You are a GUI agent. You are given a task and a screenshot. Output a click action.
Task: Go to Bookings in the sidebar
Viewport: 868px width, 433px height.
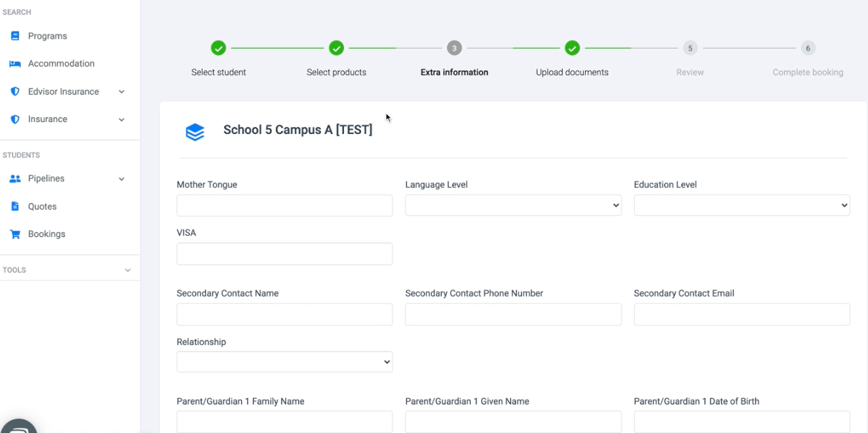click(x=47, y=234)
